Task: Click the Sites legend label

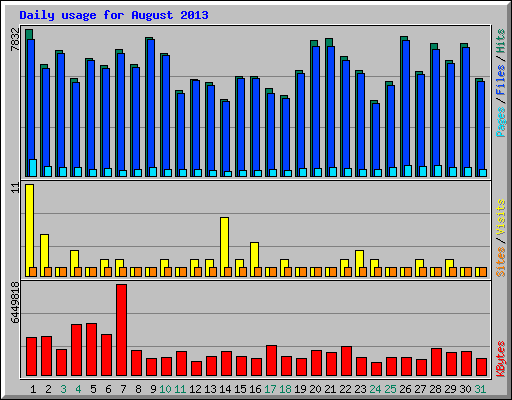Action: (501, 262)
